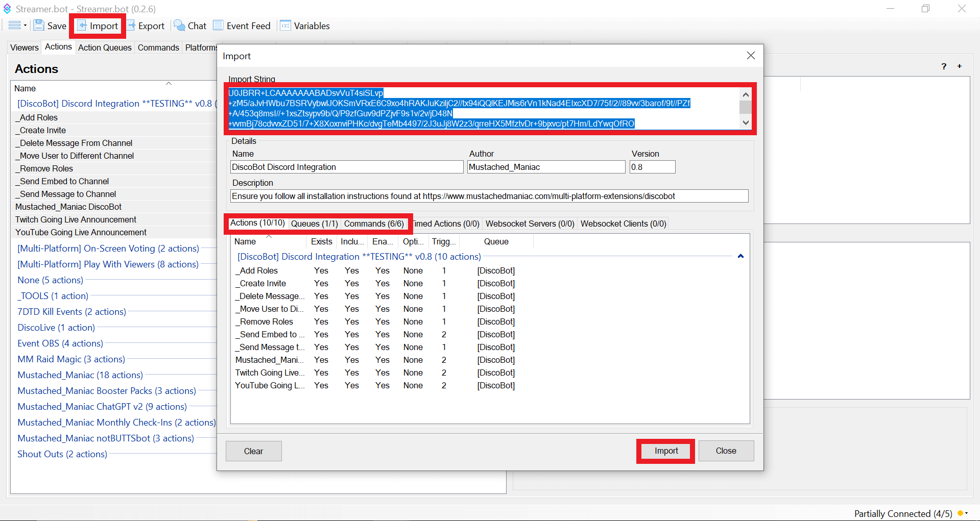Click the Clear button
The width and height of the screenshot is (980, 521).
[x=253, y=451]
